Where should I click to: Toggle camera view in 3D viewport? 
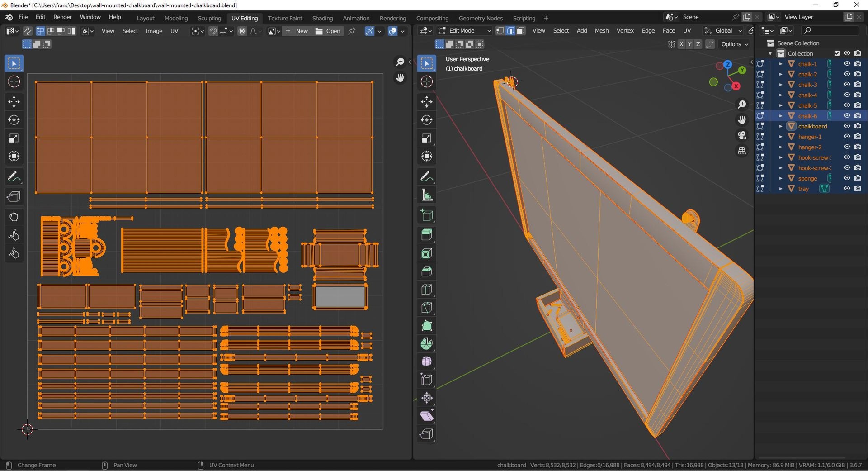742,135
